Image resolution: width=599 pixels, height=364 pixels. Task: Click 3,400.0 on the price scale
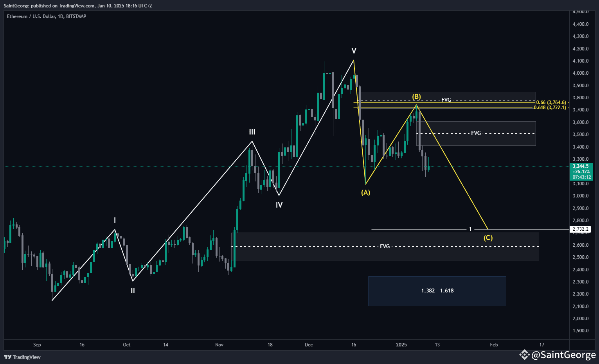click(581, 147)
